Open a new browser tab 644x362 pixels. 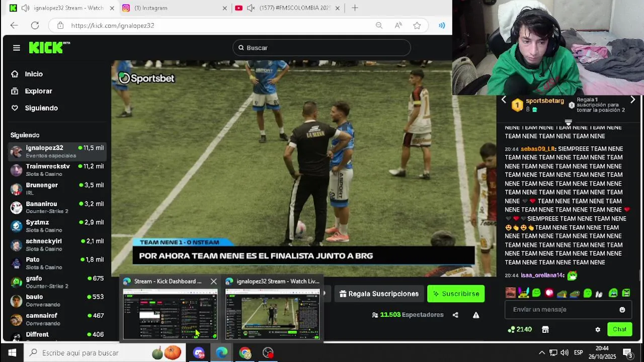[x=355, y=8]
